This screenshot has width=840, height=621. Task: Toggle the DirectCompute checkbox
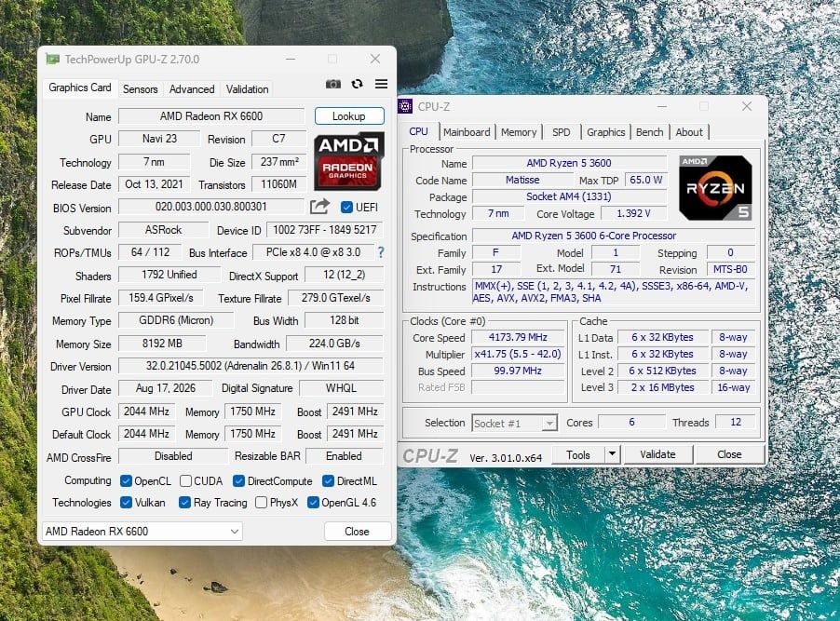pos(239,481)
